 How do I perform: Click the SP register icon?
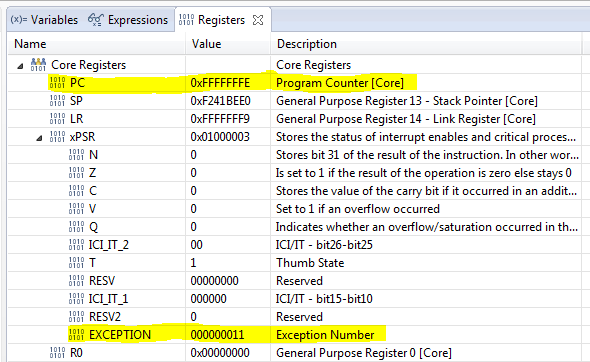57,101
